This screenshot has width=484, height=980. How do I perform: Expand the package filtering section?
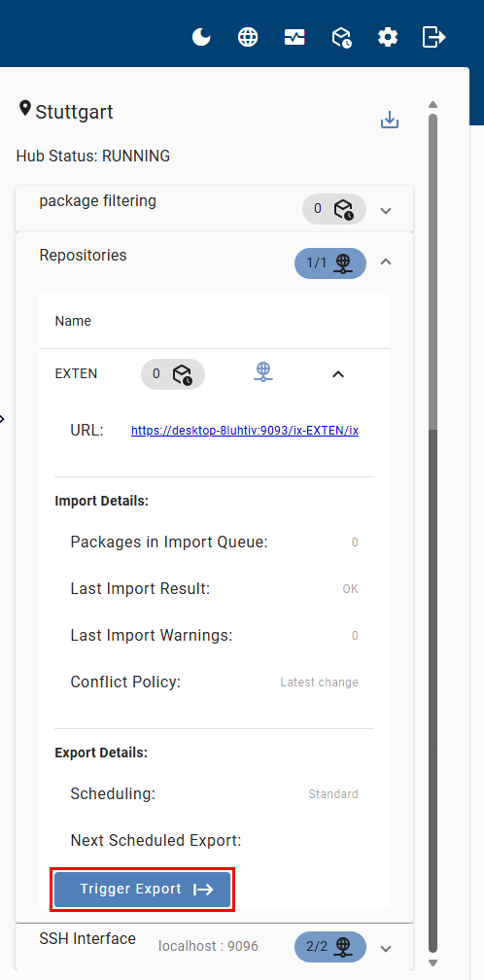(x=386, y=211)
